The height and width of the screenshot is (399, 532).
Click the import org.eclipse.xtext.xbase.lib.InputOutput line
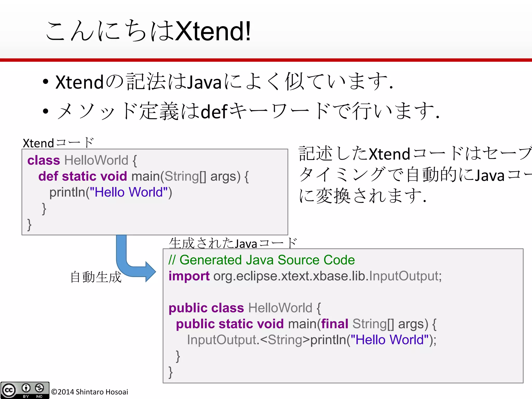coord(305,276)
